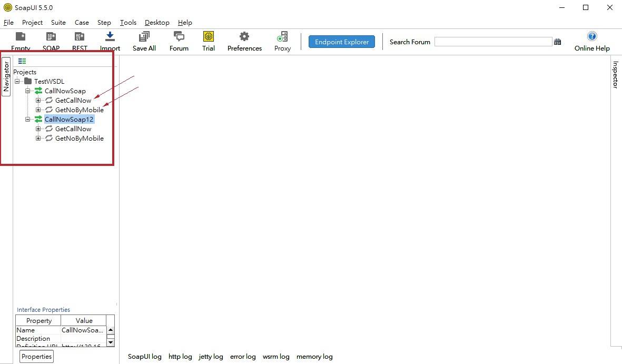Open the memory log tab
622x364 pixels.
314,357
